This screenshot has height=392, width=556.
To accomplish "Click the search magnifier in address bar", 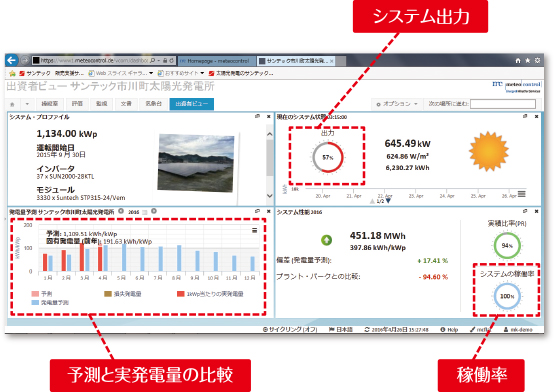I will [152, 61].
